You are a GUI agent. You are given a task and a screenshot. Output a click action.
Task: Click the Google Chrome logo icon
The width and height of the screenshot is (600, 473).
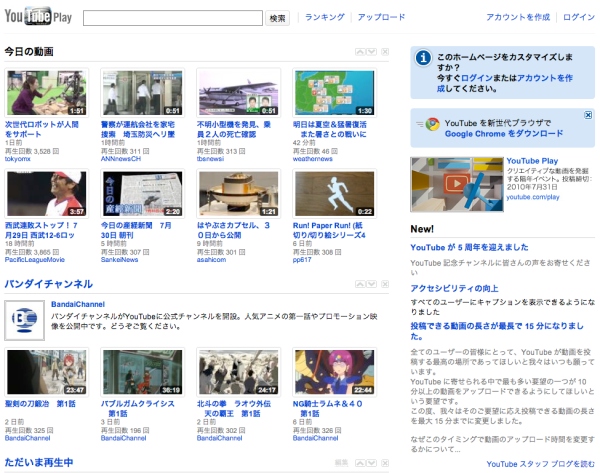[x=432, y=124]
